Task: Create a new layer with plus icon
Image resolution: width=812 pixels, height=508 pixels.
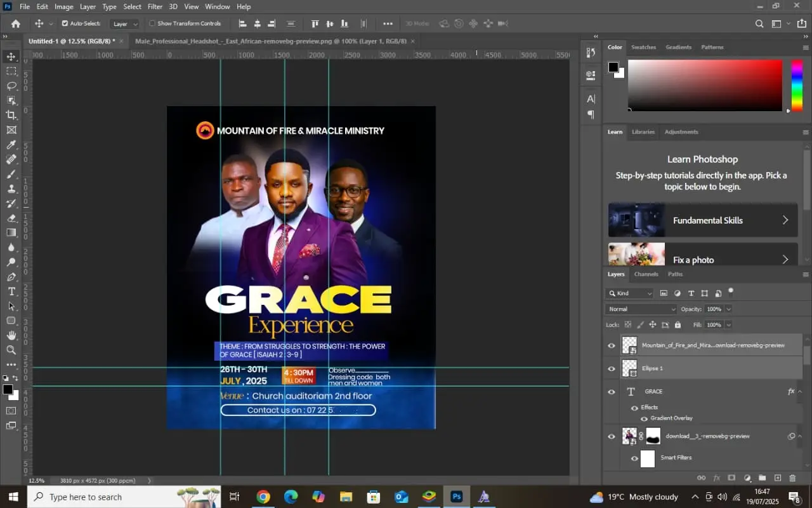Action: (778, 478)
